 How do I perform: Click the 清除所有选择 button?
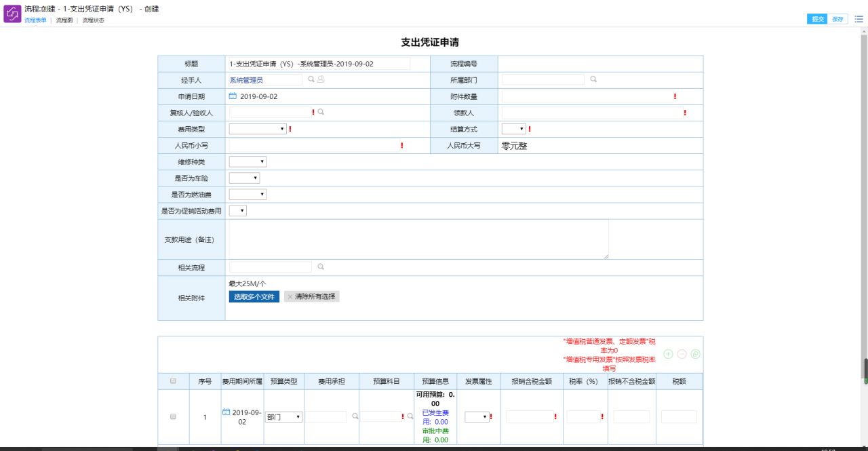311,296
